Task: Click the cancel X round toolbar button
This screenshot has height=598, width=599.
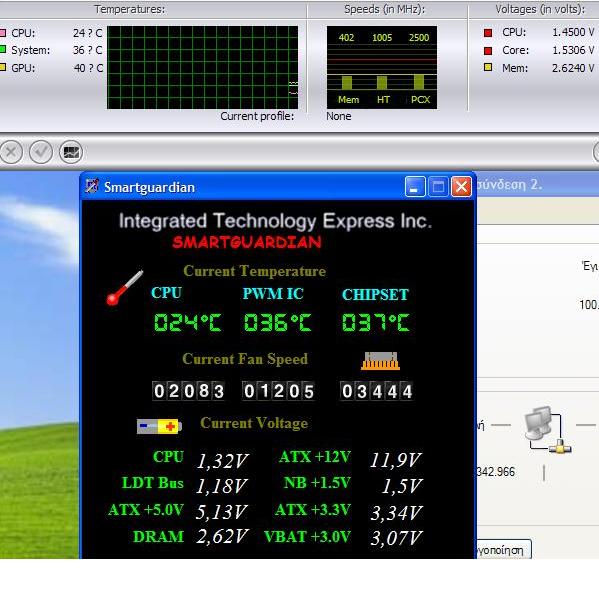Action: tap(11, 152)
